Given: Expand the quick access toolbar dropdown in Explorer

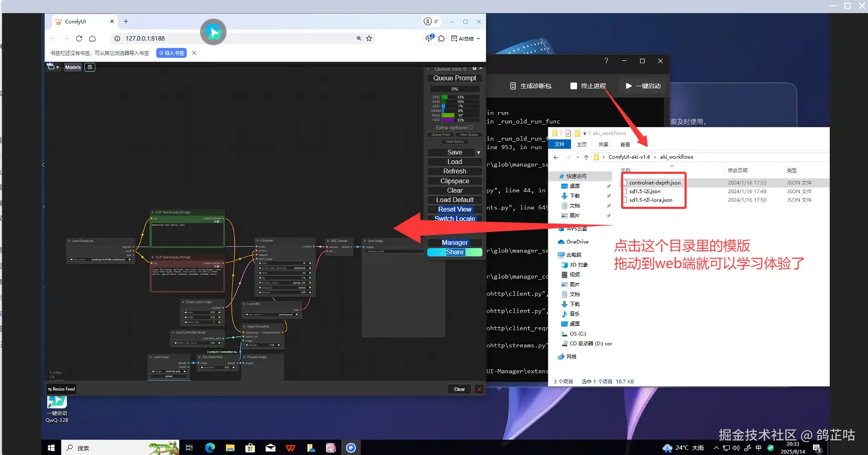Looking at the screenshot, I should 585,134.
